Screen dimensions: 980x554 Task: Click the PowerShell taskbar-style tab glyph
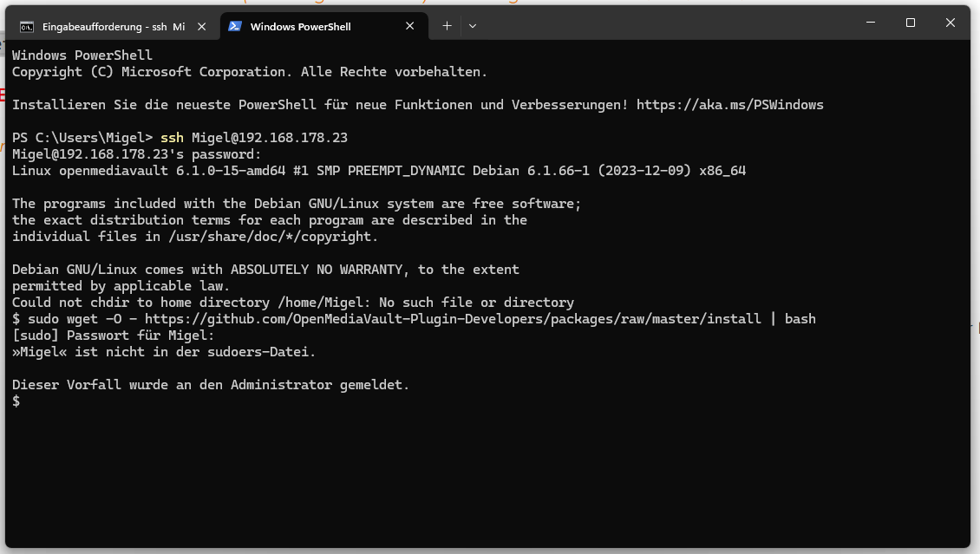(234, 26)
